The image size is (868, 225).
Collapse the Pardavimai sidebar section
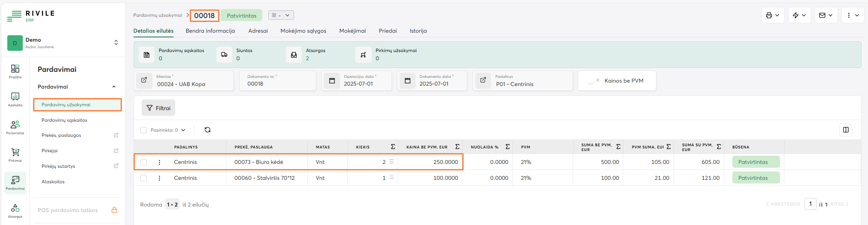click(114, 87)
